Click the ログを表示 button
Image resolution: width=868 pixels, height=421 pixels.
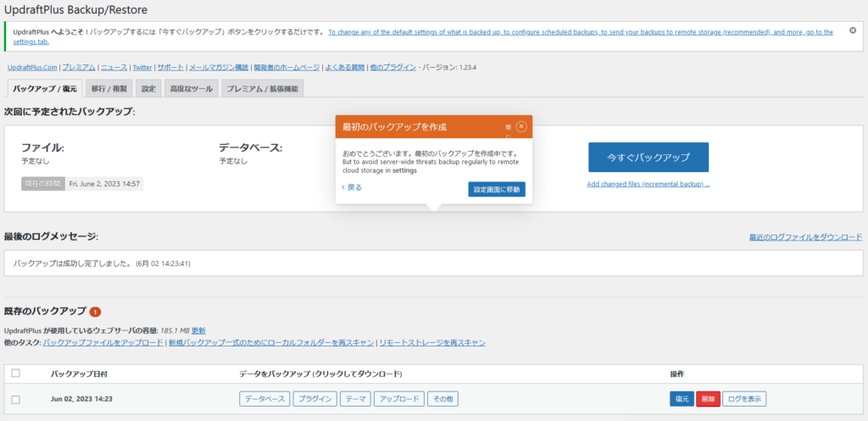tap(745, 399)
